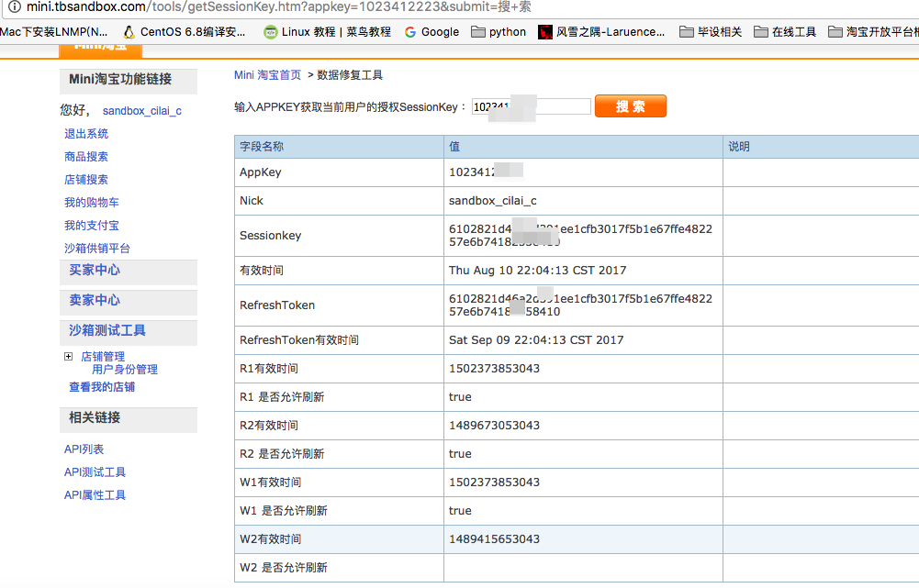The image size is (919, 588).
Task: Click the W1 是否允许刷新 true value
Action: click(x=460, y=510)
